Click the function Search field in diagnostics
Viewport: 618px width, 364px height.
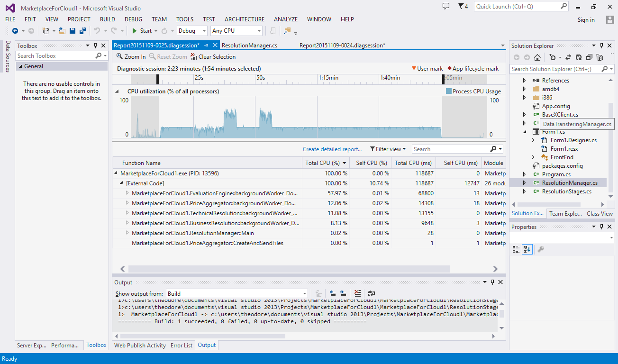[x=457, y=149]
